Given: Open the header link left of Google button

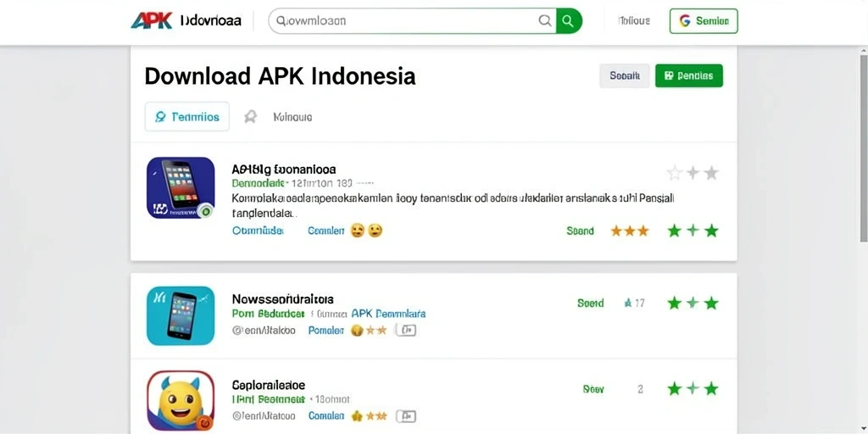Looking at the screenshot, I should pyautogui.click(x=634, y=21).
